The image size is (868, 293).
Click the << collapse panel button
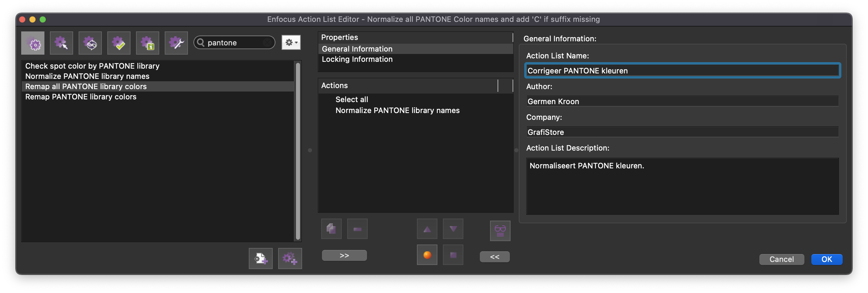495,257
